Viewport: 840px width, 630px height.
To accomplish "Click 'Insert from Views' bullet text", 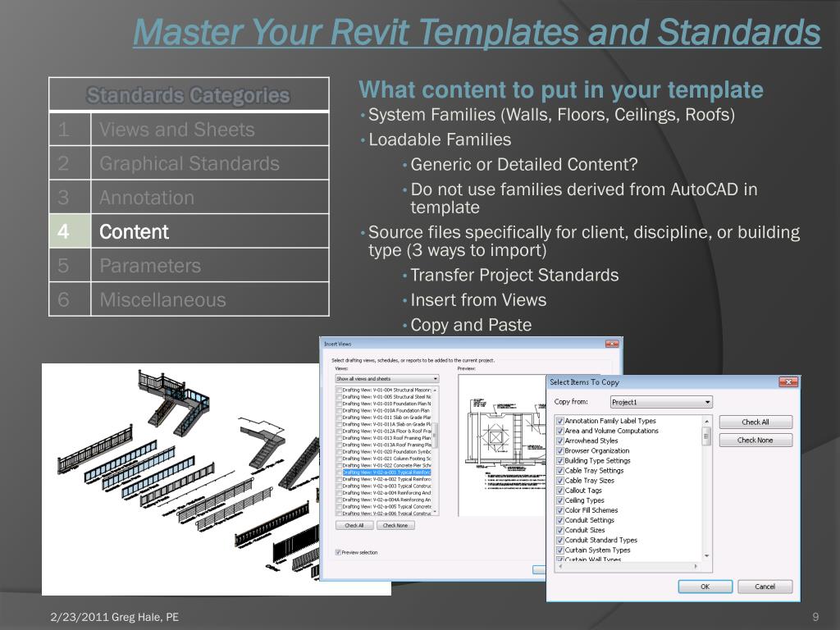I will pyautogui.click(x=478, y=300).
